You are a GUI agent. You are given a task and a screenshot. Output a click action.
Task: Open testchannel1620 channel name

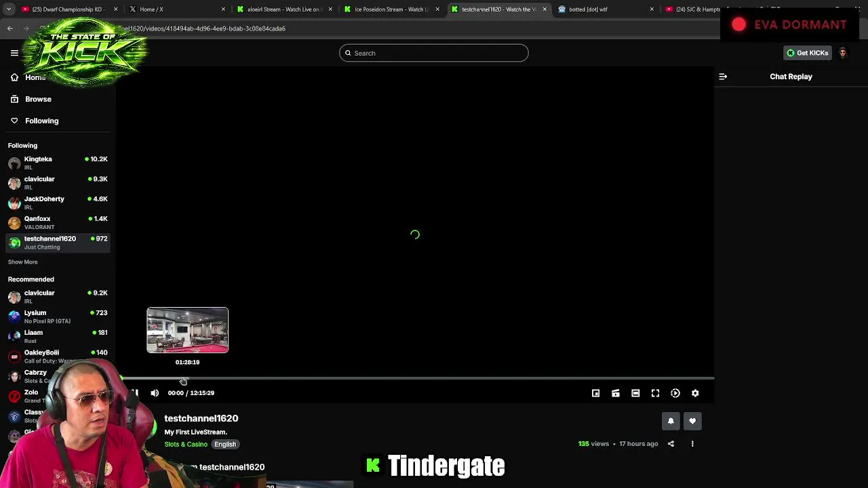pyautogui.click(x=201, y=418)
